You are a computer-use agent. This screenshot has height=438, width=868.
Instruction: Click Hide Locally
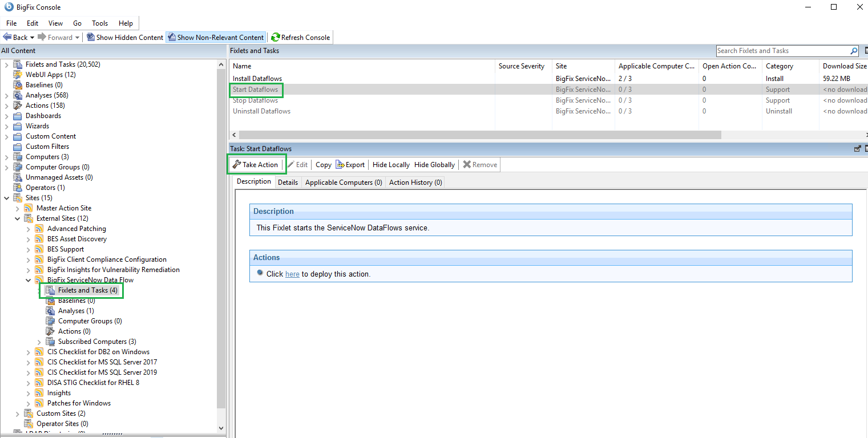point(391,165)
